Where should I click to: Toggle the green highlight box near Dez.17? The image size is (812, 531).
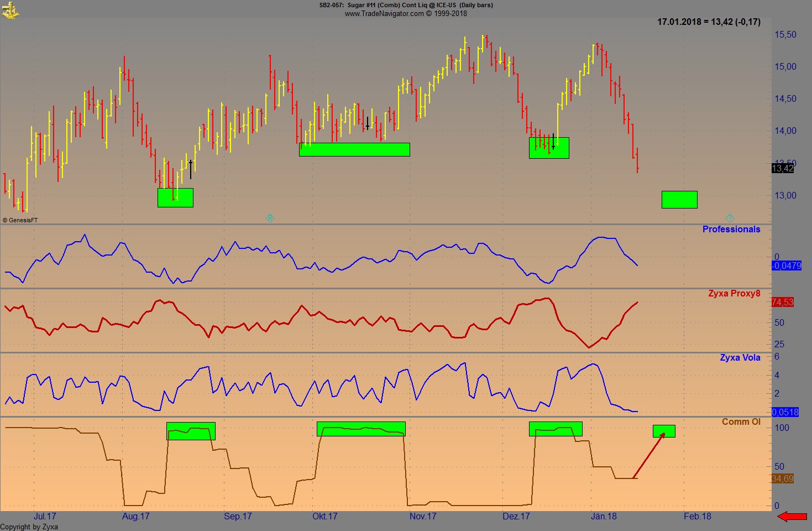pyautogui.click(x=549, y=147)
